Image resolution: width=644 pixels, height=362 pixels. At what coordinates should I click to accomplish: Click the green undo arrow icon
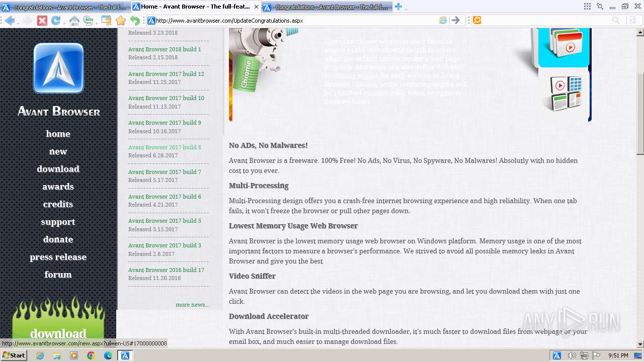135,21
